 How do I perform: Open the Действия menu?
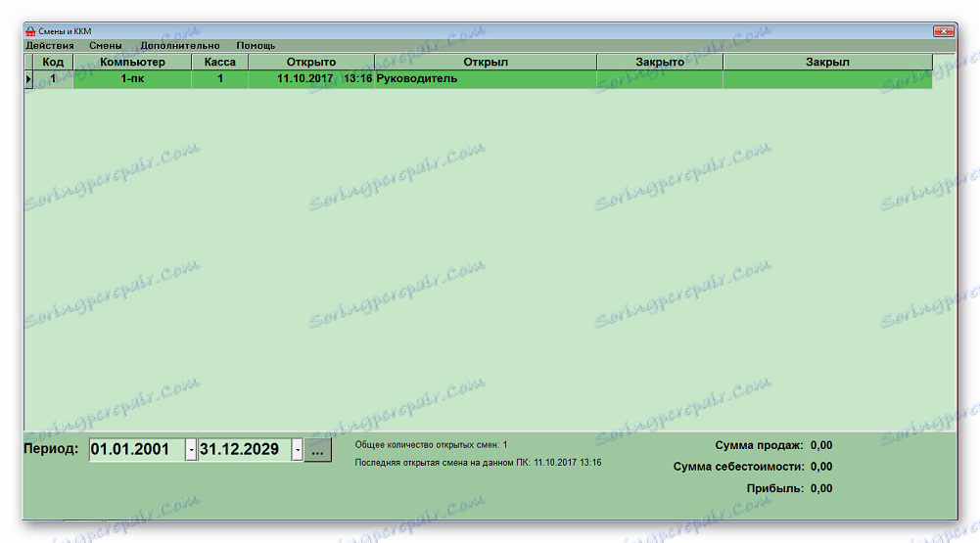point(49,46)
